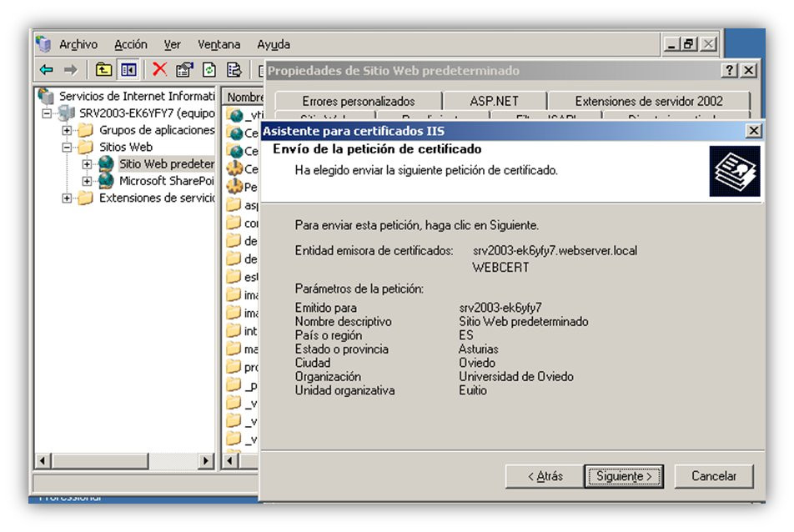Select the Microsoft SharePoint tree item

click(167, 181)
